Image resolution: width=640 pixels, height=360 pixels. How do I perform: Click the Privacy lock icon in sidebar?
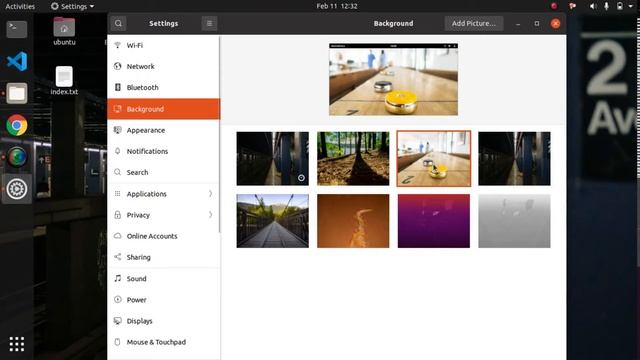(x=118, y=215)
